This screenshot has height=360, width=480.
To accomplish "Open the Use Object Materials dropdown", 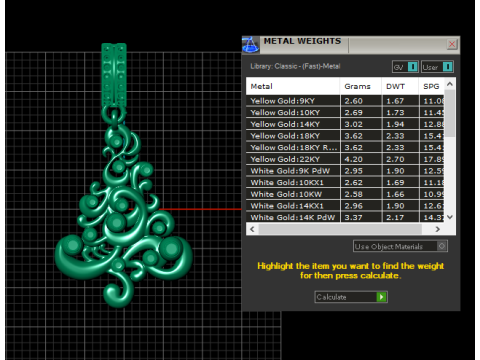I will click(400, 246).
